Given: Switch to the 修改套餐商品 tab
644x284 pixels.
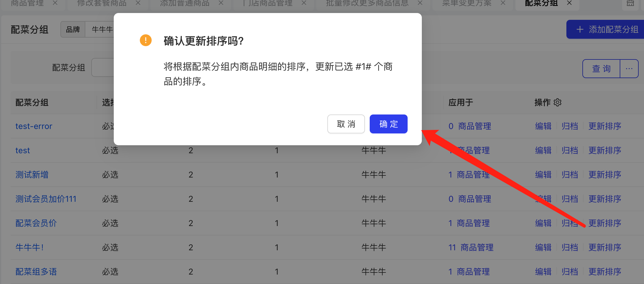Looking at the screenshot, I should pos(102,3).
